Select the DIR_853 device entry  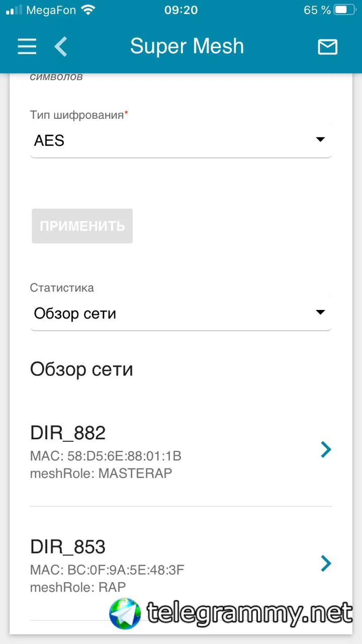pos(181,563)
